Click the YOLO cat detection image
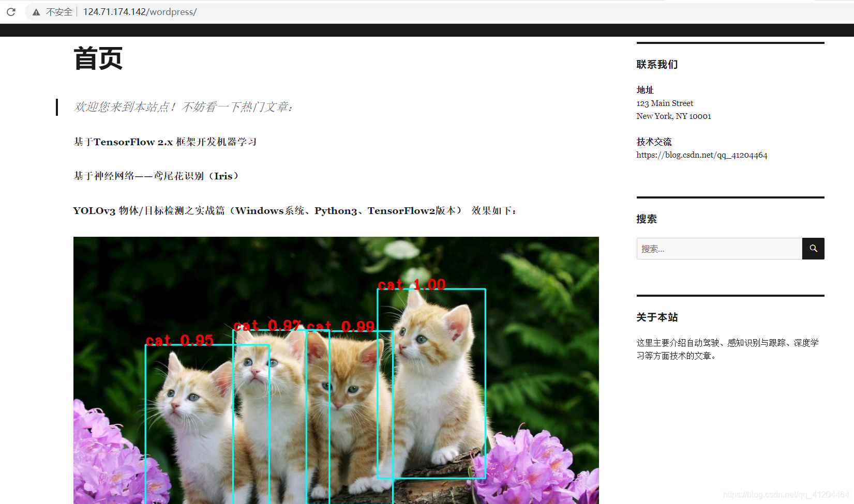This screenshot has width=854, height=504. click(x=336, y=370)
